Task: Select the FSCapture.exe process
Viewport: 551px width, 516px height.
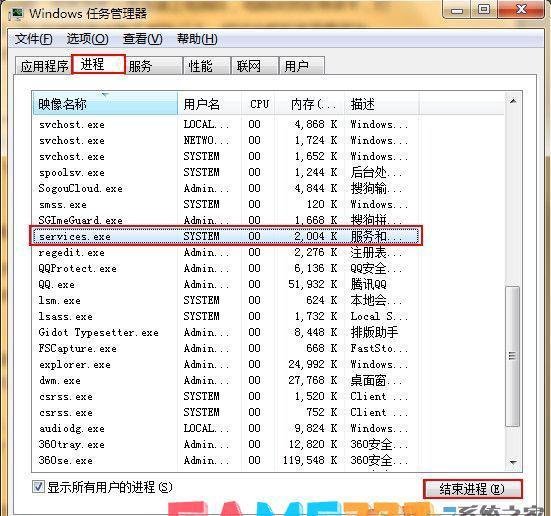Action: [226, 348]
